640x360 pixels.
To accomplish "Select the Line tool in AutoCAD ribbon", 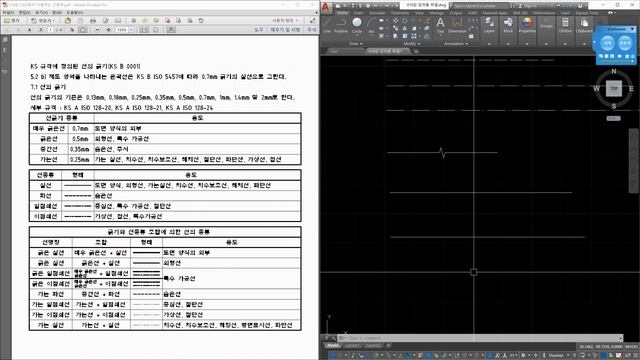I will [x=327, y=24].
